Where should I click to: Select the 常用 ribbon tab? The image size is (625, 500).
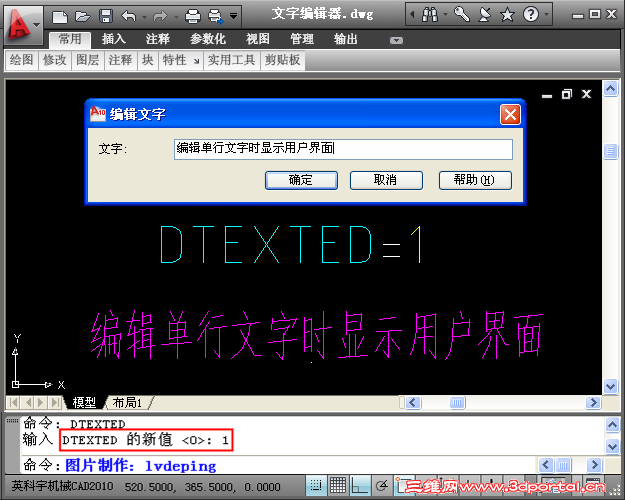[70, 39]
